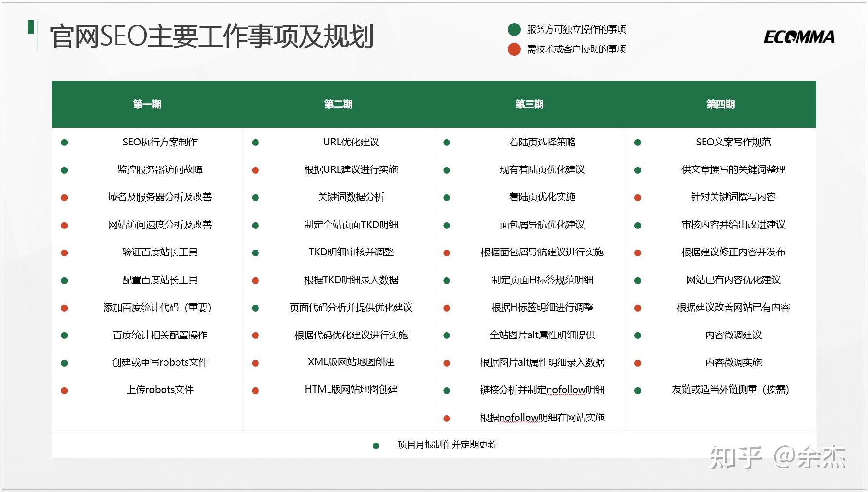Click the item 内容微调建议

[734, 335]
